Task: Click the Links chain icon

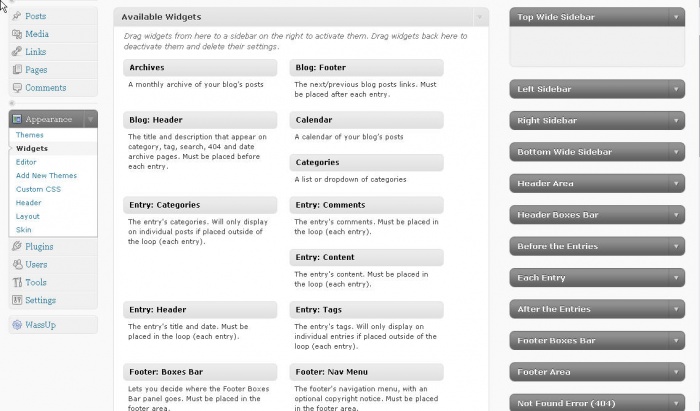Action: tap(17, 51)
